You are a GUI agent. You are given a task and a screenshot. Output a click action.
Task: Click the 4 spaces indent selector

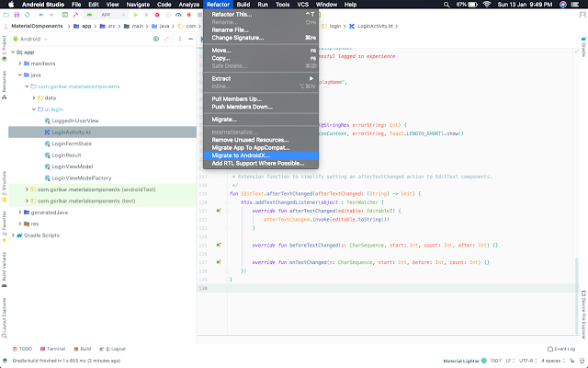tap(553, 361)
